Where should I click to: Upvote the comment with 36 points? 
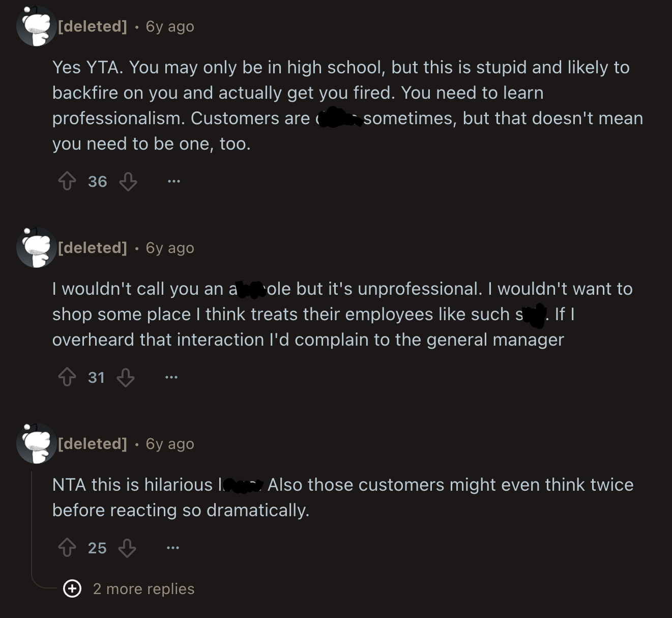[67, 181]
